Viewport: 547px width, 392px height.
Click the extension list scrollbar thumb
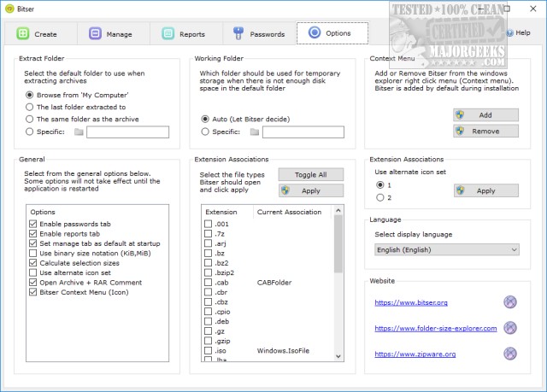click(338, 243)
